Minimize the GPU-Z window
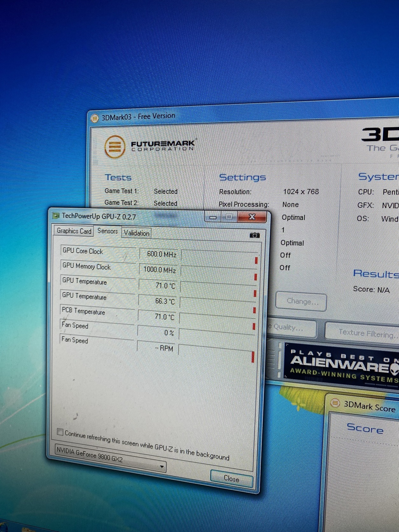Viewport: 399px width, 532px height. [x=213, y=217]
